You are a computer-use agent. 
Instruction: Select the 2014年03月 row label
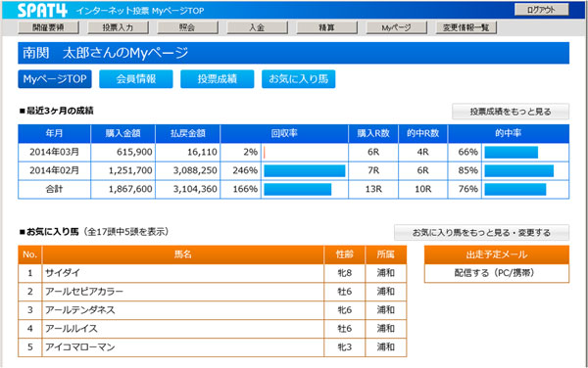[x=54, y=152]
